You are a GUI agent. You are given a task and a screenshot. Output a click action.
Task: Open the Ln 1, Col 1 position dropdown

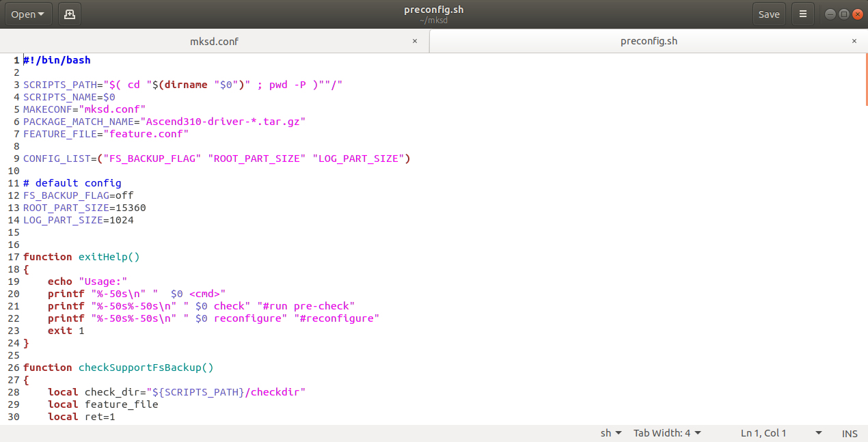tap(781, 433)
